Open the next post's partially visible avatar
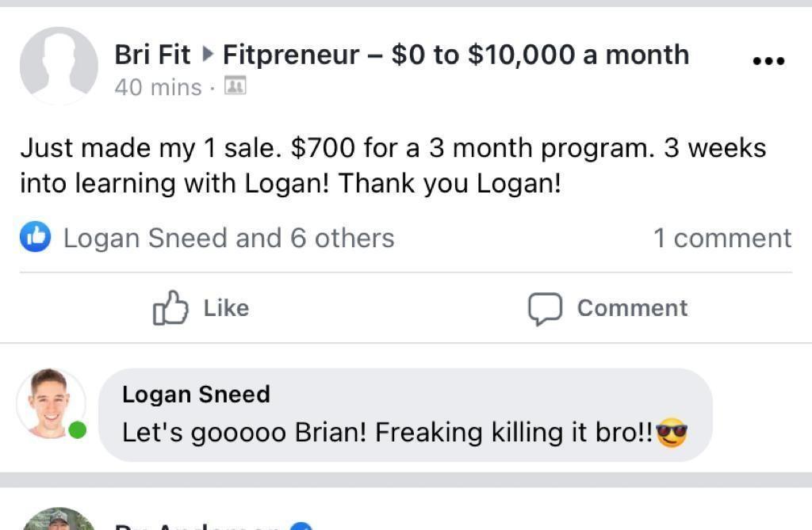812x530 pixels. [58, 520]
